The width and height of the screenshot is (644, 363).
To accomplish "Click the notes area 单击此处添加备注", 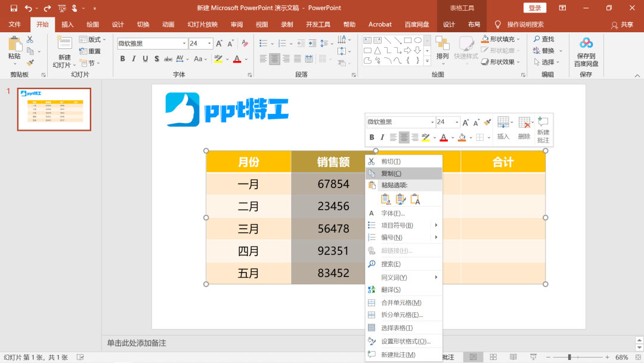I will point(137,343).
